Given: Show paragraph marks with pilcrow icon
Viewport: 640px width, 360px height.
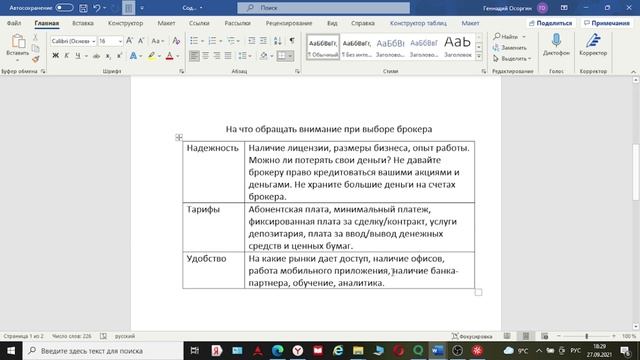Looking at the screenshot, I should pyautogui.click(x=292, y=41).
